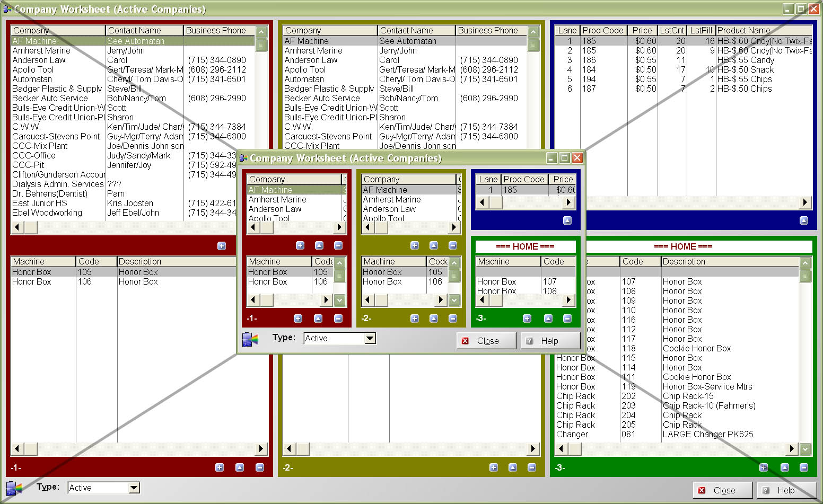Click minus icon beside -3- in large window
The width and height of the screenshot is (823, 504).
tap(803, 467)
